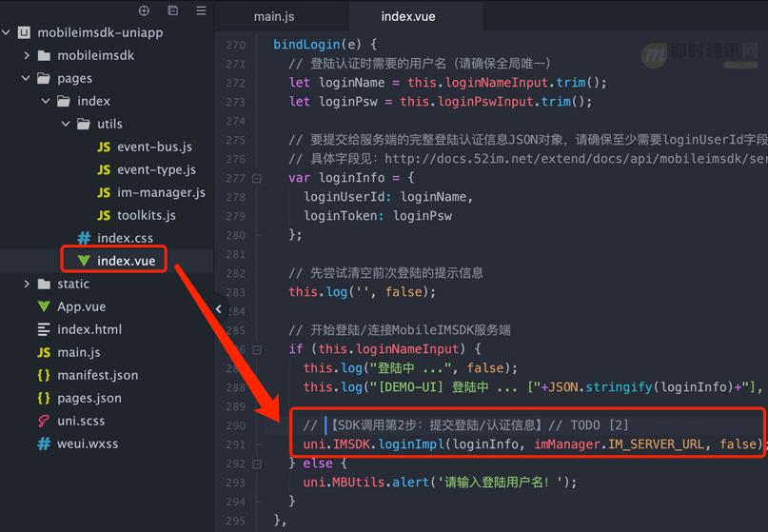The image size is (768, 532).
Task: Switch to the main.js editor tab
Action: pyautogui.click(x=274, y=17)
